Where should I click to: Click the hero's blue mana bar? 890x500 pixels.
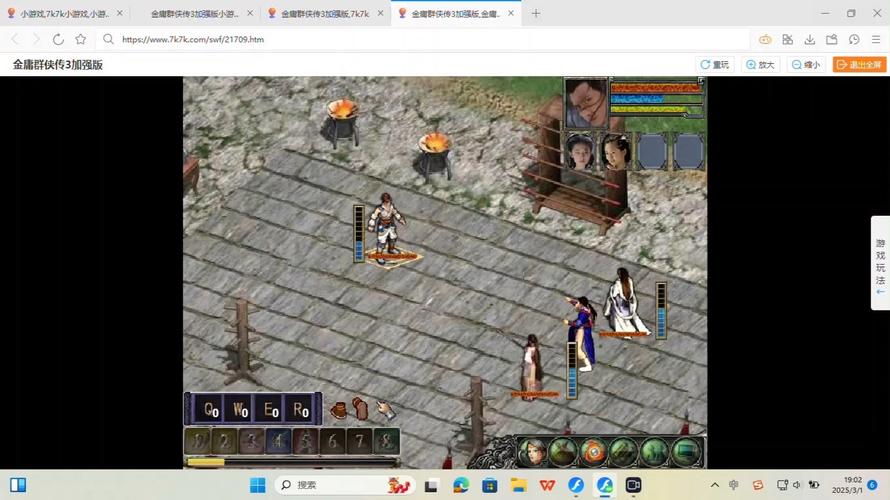click(x=656, y=99)
